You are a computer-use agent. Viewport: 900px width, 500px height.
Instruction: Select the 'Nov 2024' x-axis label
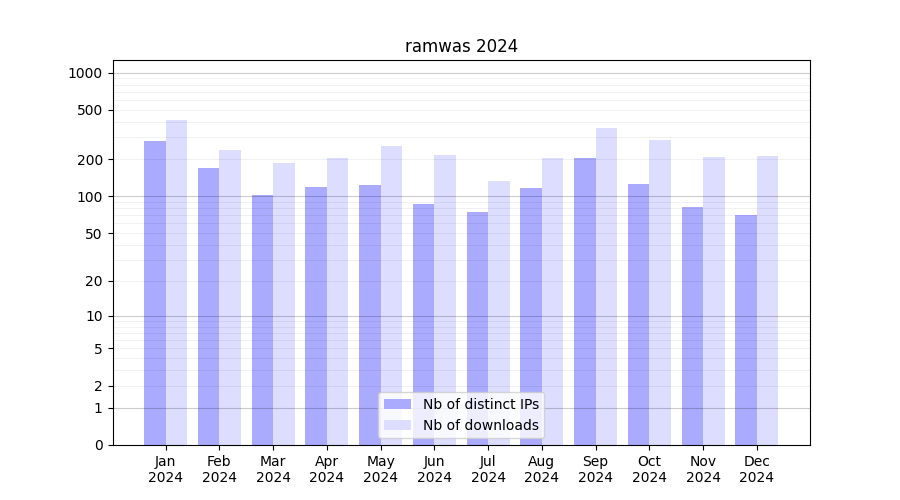703,469
